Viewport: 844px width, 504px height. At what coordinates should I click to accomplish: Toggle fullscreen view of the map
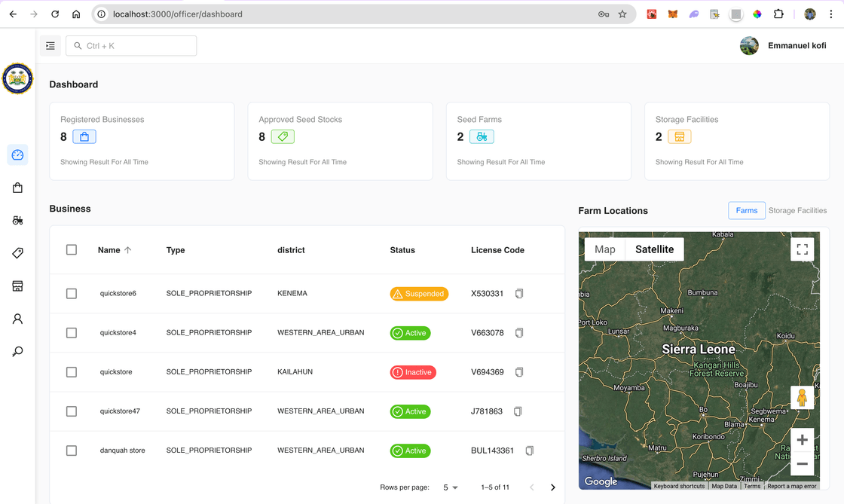[x=802, y=249]
